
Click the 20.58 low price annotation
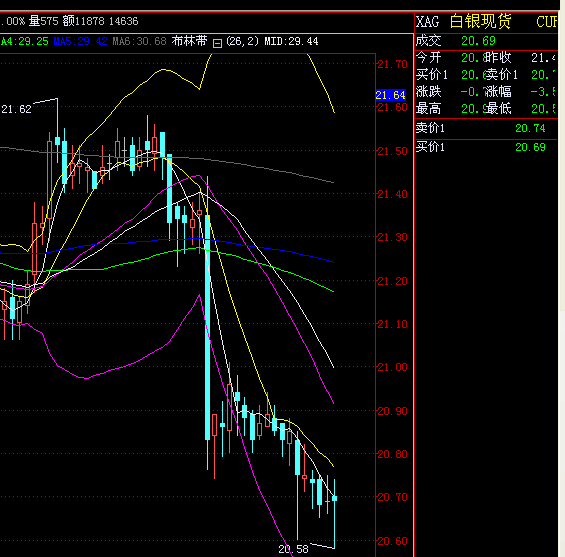293,549
